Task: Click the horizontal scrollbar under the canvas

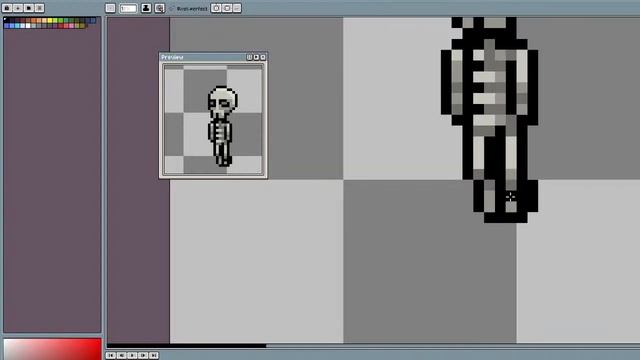Action: pyautogui.click(x=186, y=346)
